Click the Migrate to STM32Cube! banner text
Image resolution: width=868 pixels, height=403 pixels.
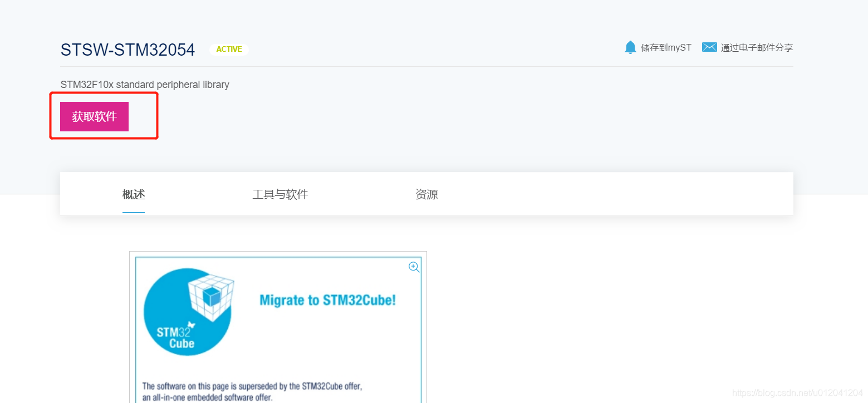pyautogui.click(x=328, y=301)
